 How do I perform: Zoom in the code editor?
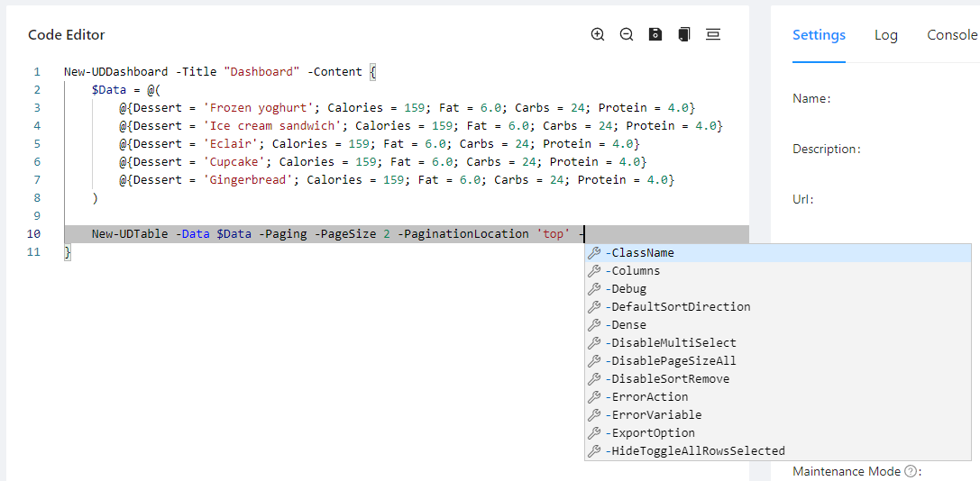tap(598, 34)
